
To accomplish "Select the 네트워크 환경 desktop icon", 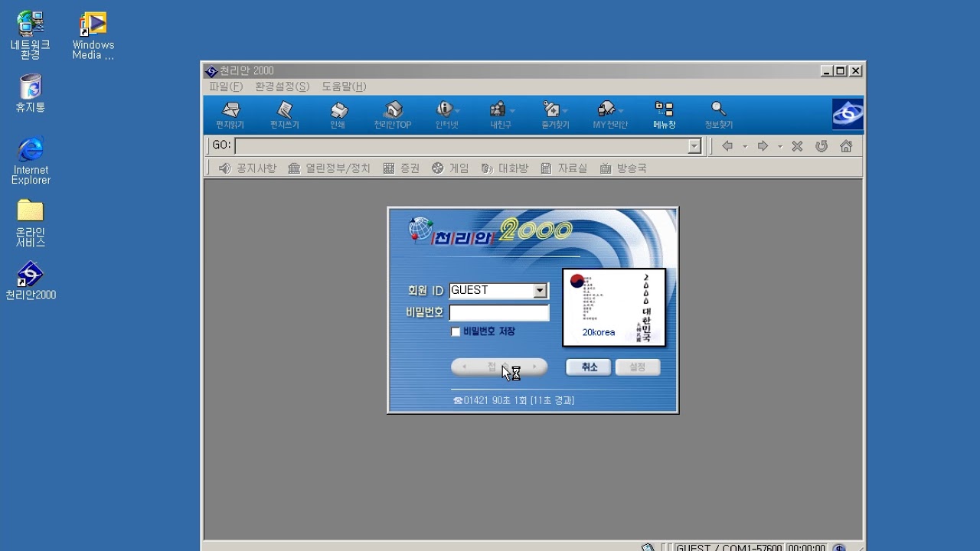I will point(31,35).
